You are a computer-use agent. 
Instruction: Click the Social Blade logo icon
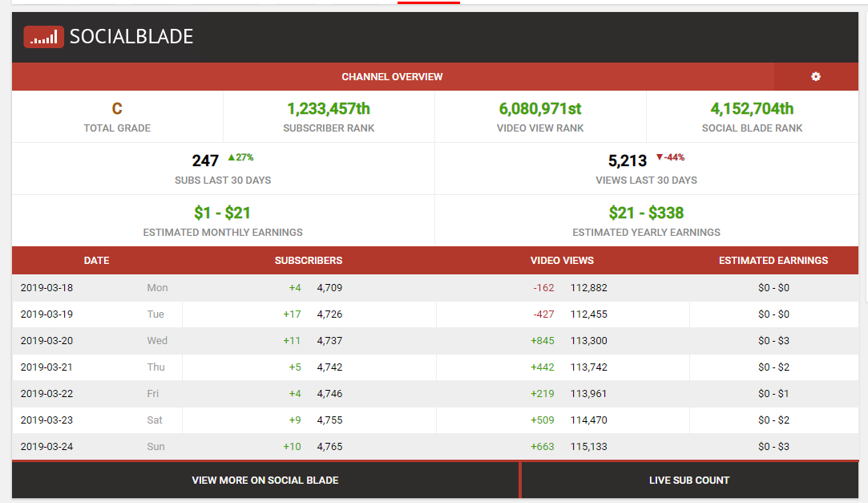tap(44, 37)
